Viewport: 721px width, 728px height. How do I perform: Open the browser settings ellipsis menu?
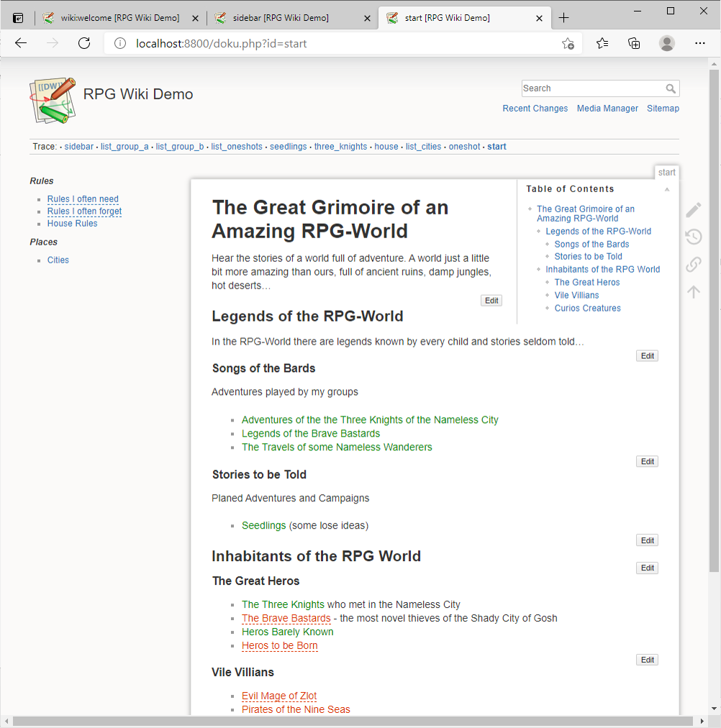[x=699, y=43]
